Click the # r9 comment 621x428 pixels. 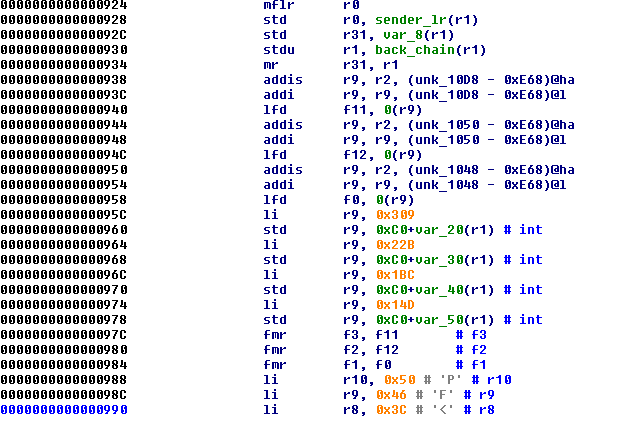(479, 395)
